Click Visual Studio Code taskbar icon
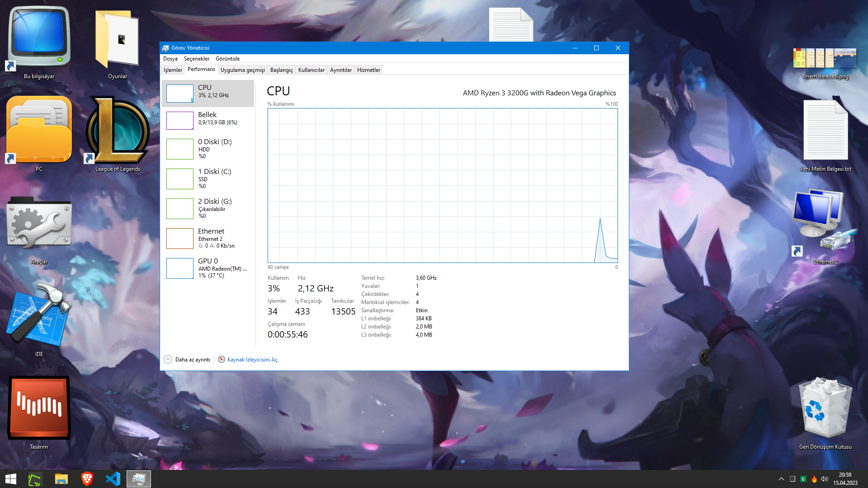Screen dimensions: 868x488 [x=113, y=479]
